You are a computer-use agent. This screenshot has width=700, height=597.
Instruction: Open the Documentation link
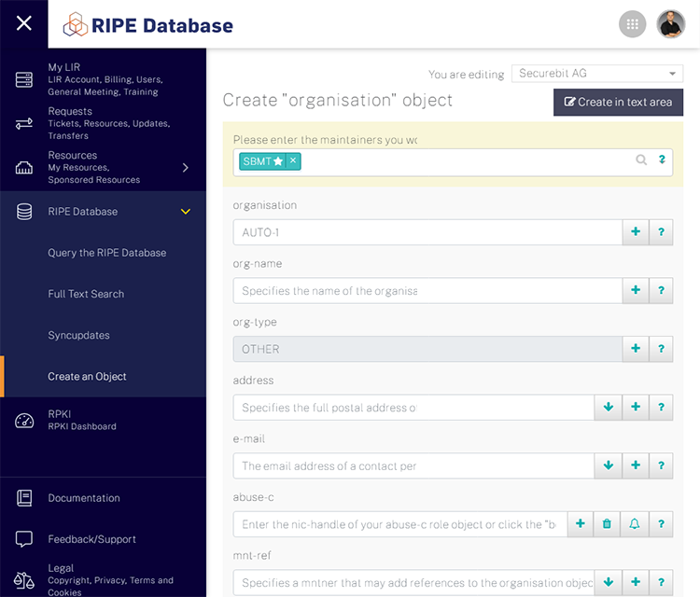click(x=84, y=498)
